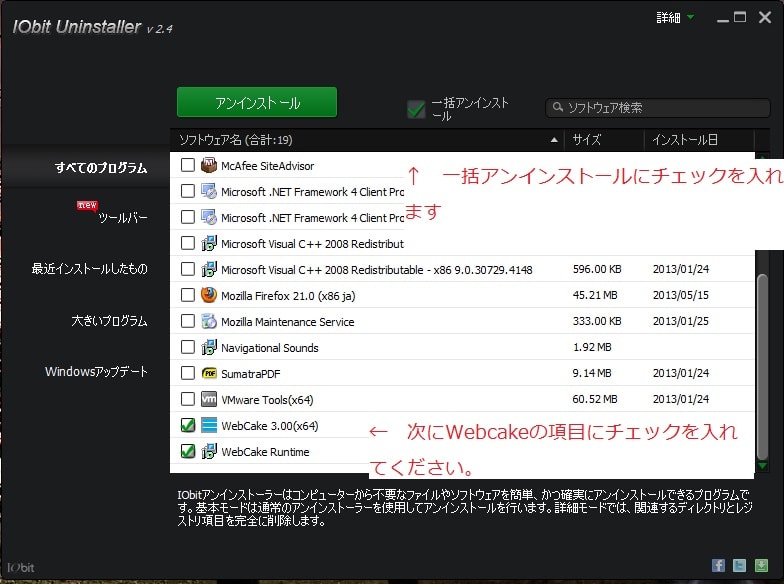Open the Facebook share icon
The height and width of the screenshot is (584, 784).
pyautogui.click(x=718, y=565)
